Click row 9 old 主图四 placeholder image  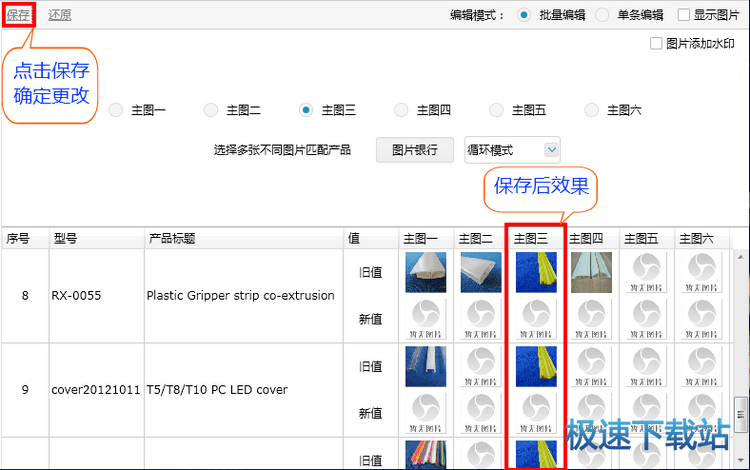pos(591,366)
